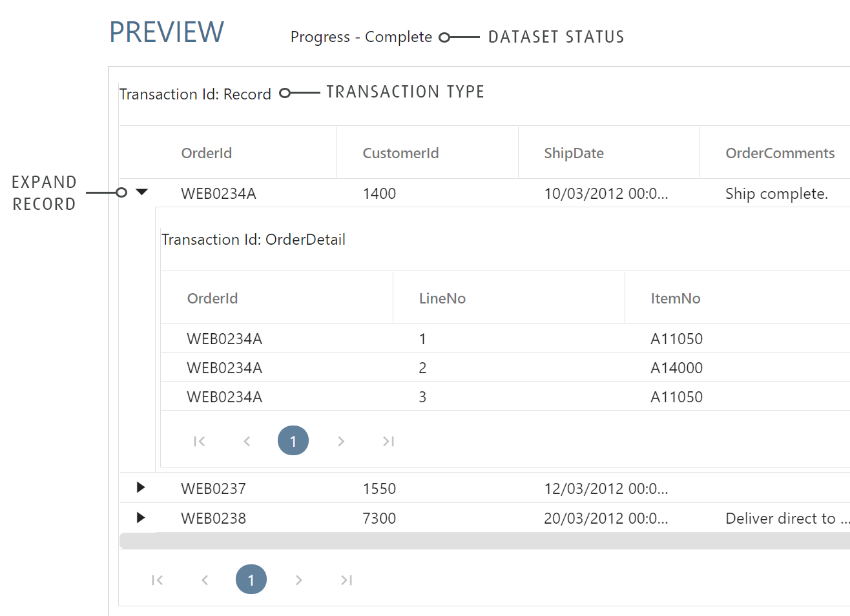Image resolution: width=850 pixels, height=616 pixels.
Task: Expand the WEB0238 order record
Action: pyautogui.click(x=140, y=518)
